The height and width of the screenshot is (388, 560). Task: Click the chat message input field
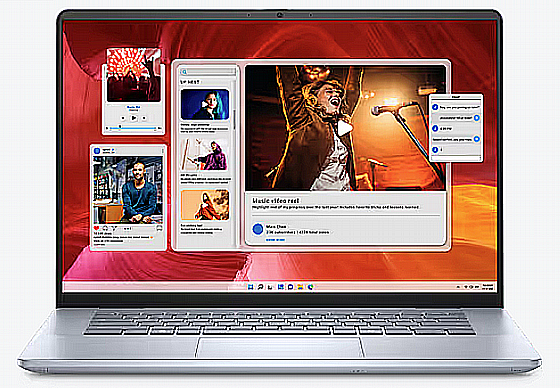click(456, 157)
